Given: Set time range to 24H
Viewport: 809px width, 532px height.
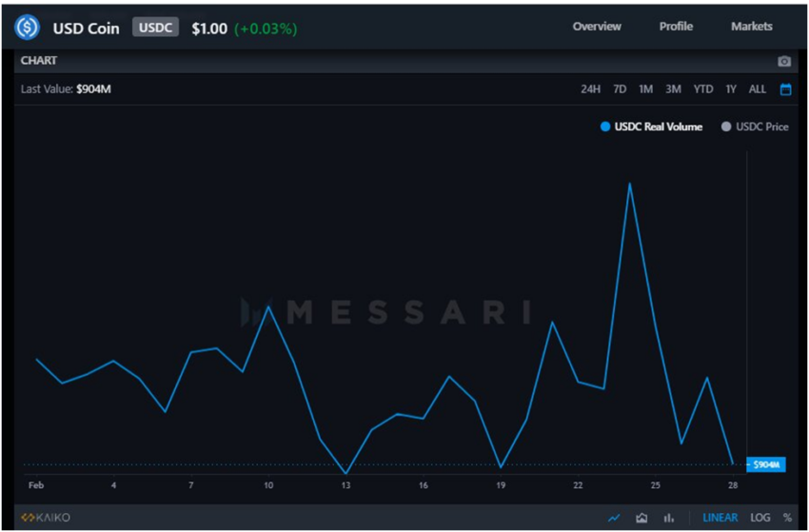Looking at the screenshot, I should [590, 89].
